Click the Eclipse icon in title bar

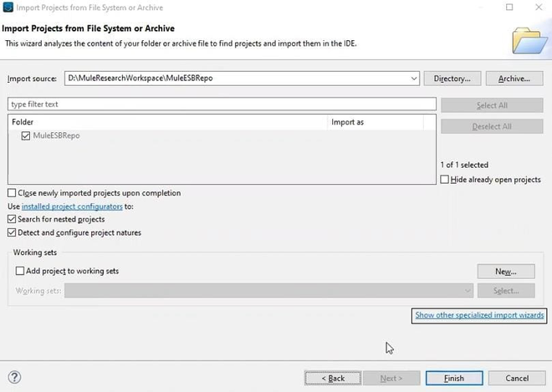(8, 8)
